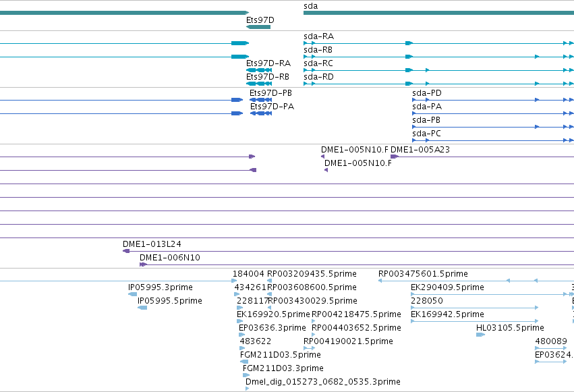Select transcript sda-RA
This screenshot has width=574, height=392.
[318, 36]
